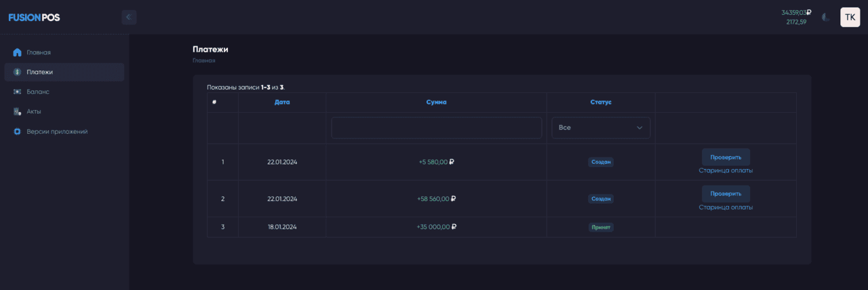
Task: Open the TK user avatar menu
Action: (x=850, y=17)
